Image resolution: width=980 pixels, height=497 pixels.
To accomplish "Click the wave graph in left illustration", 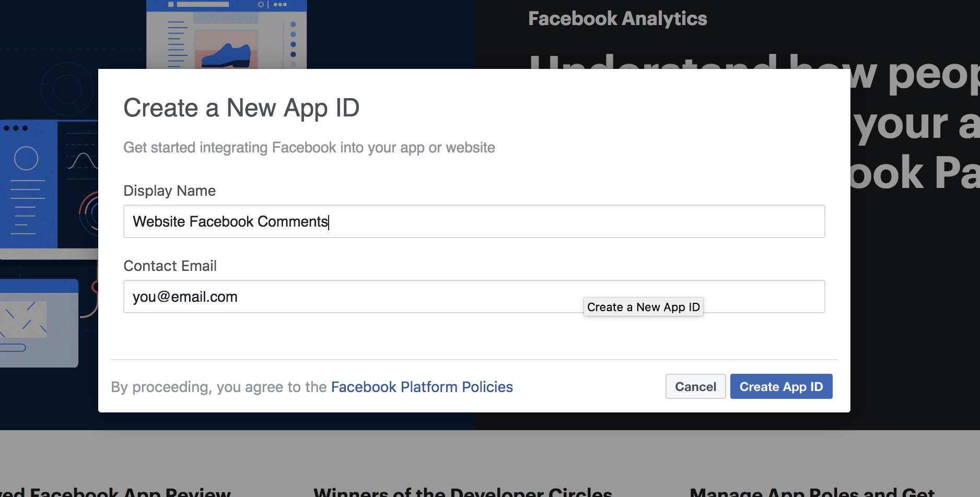I will tap(83, 160).
